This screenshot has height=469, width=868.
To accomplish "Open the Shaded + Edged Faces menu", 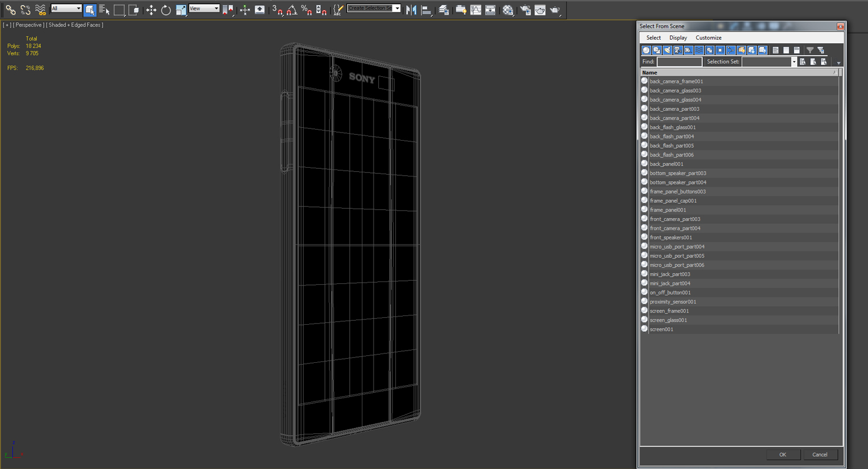I will tap(74, 25).
